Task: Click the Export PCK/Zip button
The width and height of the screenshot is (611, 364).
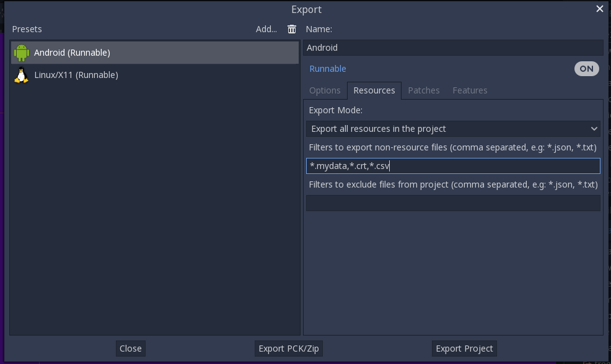Action: [x=289, y=349]
